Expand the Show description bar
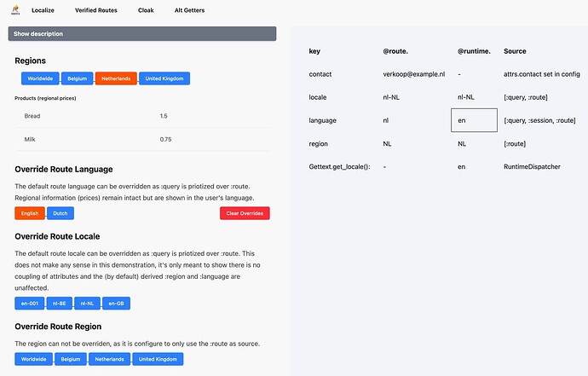The image size is (588, 376). pos(142,33)
